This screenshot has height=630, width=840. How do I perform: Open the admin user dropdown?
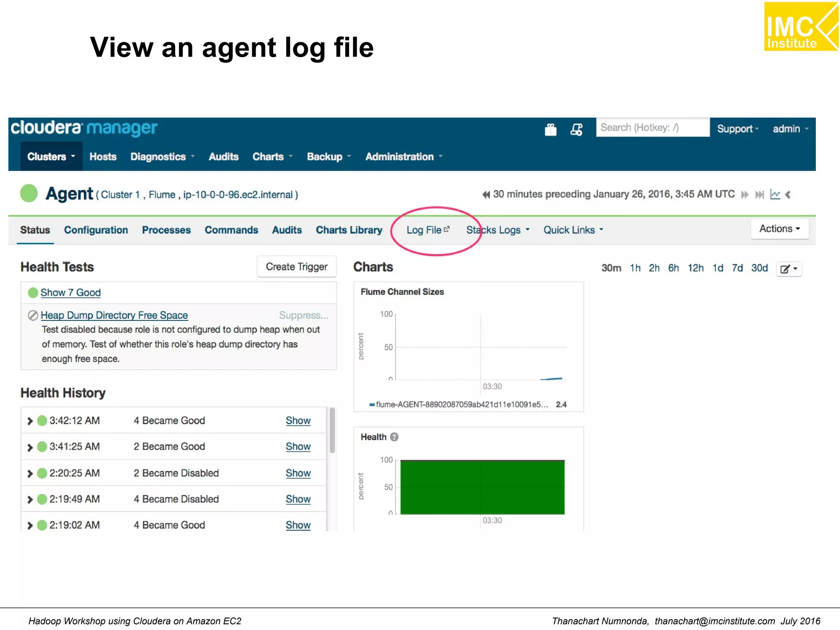791,129
